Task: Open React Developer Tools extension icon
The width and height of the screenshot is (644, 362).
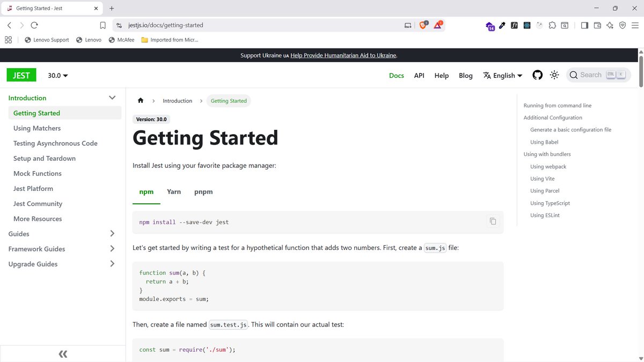Action: pyautogui.click(x=527, y=25)
